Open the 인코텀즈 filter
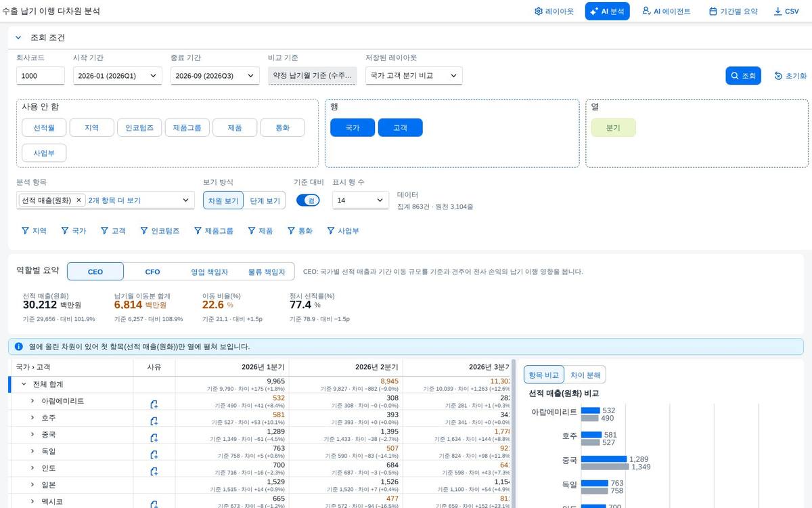Screen dimensions: 812x508 [x=160, y=231]
